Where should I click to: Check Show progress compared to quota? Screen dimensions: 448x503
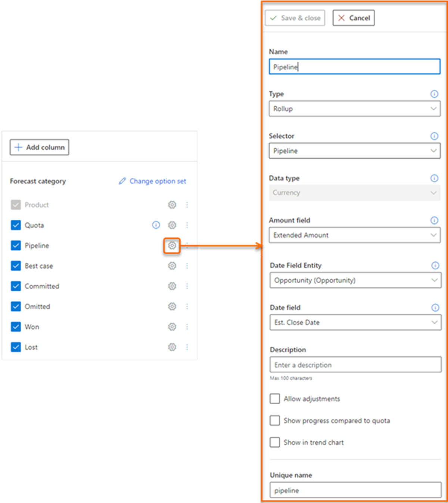point(274,421)
